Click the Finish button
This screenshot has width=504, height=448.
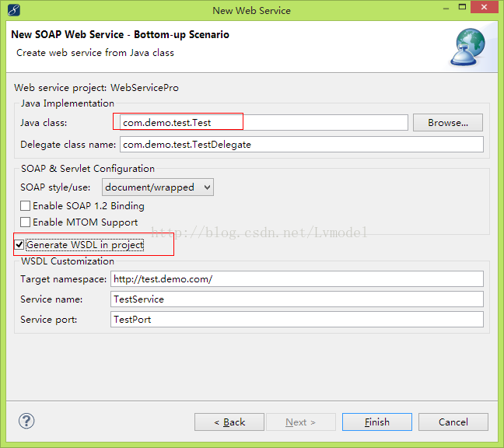click(x=377, y=422)
